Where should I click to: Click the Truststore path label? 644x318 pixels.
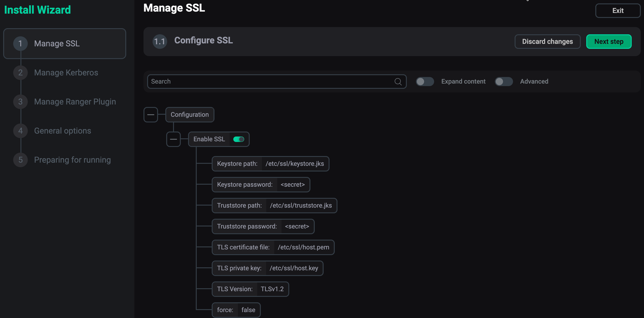[239, 205]
